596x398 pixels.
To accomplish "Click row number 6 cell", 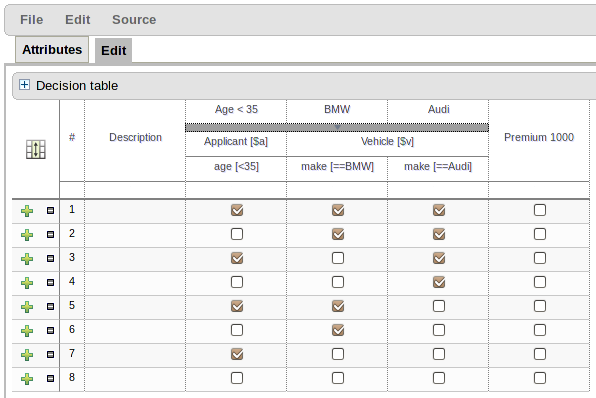I will tap(72, 330).
